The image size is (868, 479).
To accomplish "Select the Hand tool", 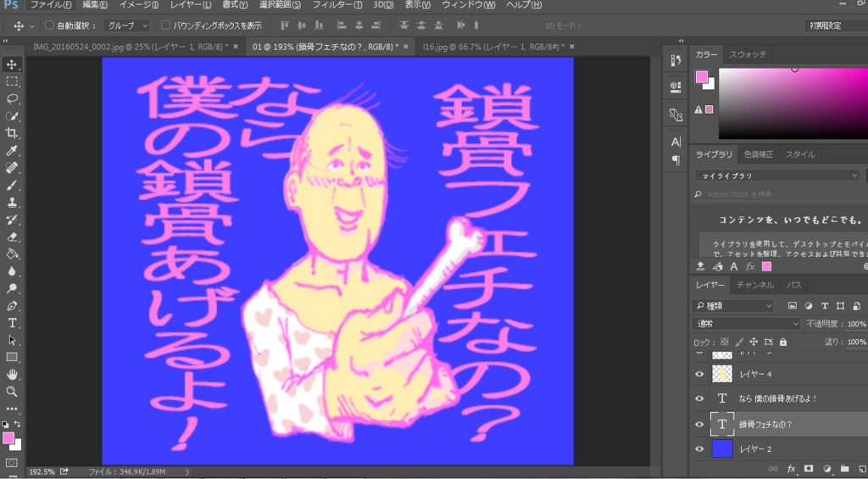I will pyautogui.click(x=12, y=375).
